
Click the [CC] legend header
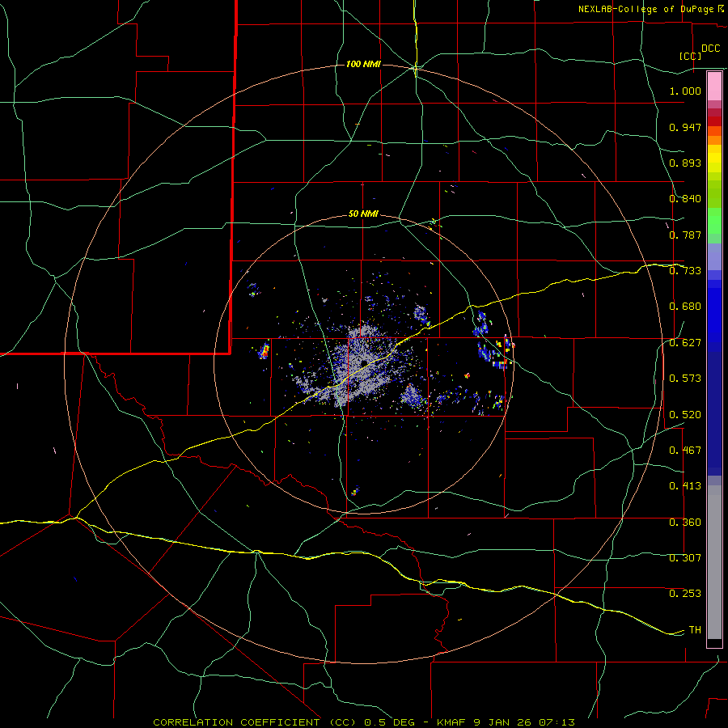click(690, 56)
